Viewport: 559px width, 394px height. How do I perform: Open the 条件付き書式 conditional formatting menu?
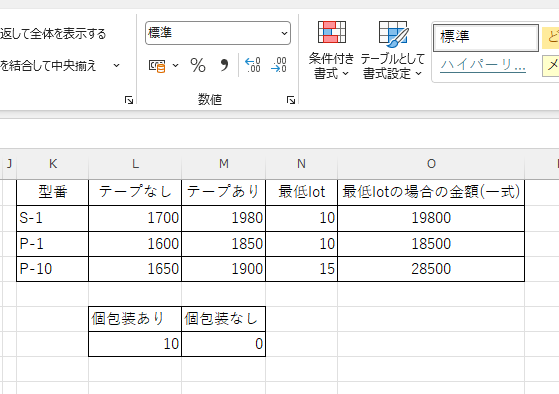(x=331, y=50)
